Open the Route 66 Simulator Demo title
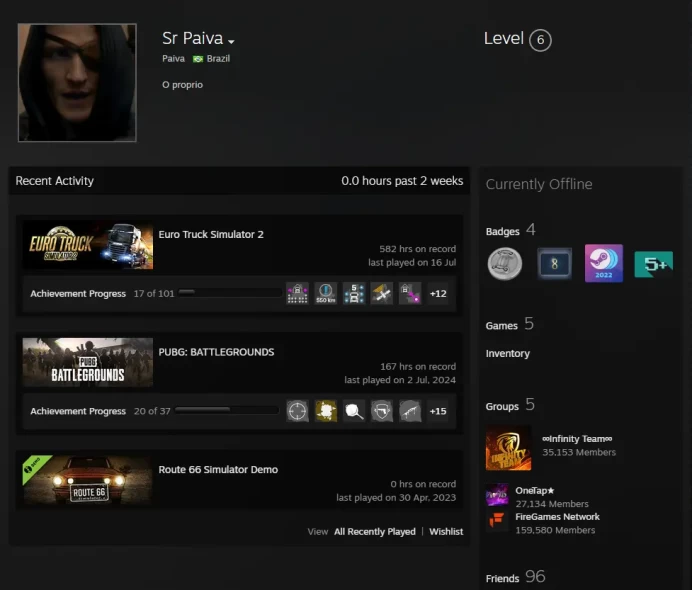Image resolution: width=692 pixels, height=590 pixels. [x=218, y=470]
